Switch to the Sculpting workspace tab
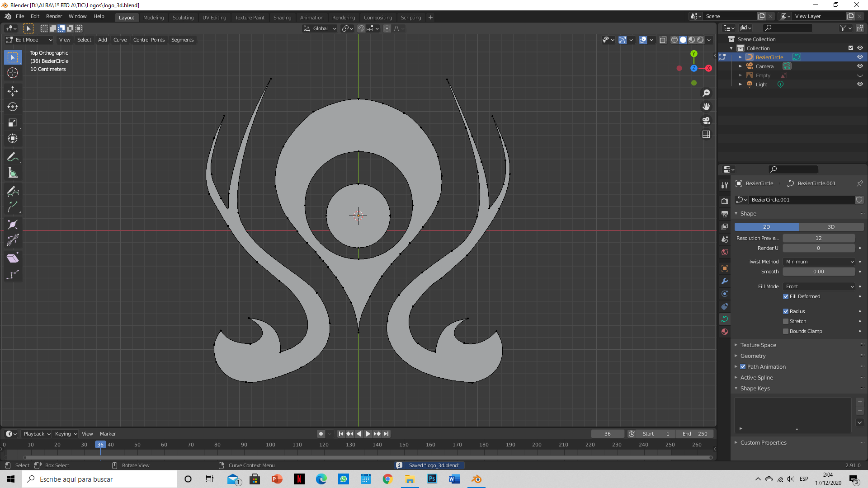 (183, 18)
